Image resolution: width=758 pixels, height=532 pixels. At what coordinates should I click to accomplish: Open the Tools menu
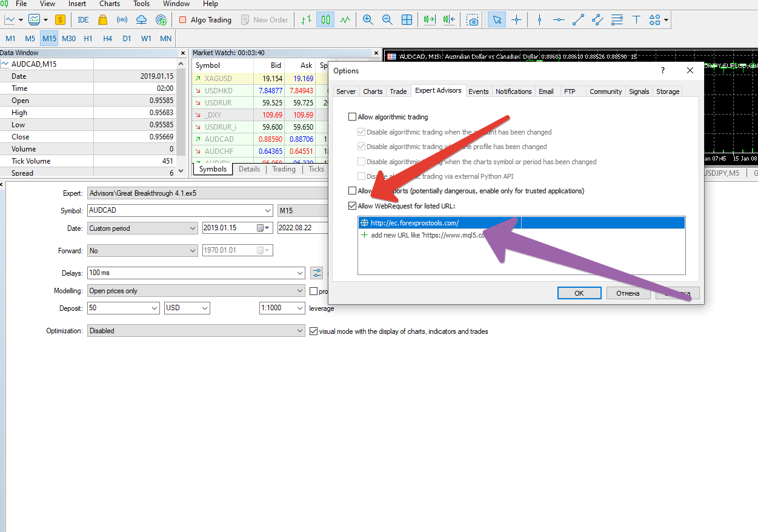[x=141, y=4]
